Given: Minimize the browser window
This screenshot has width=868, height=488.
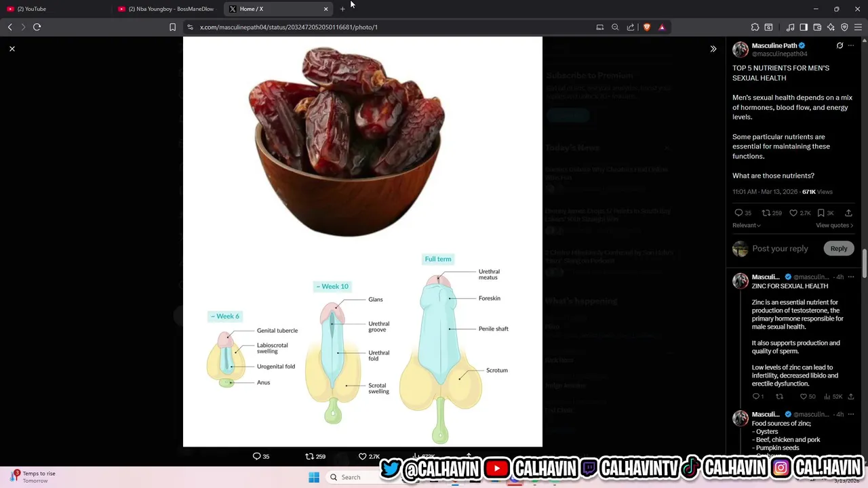Looking at the screenshot, I should pos(816,9).
